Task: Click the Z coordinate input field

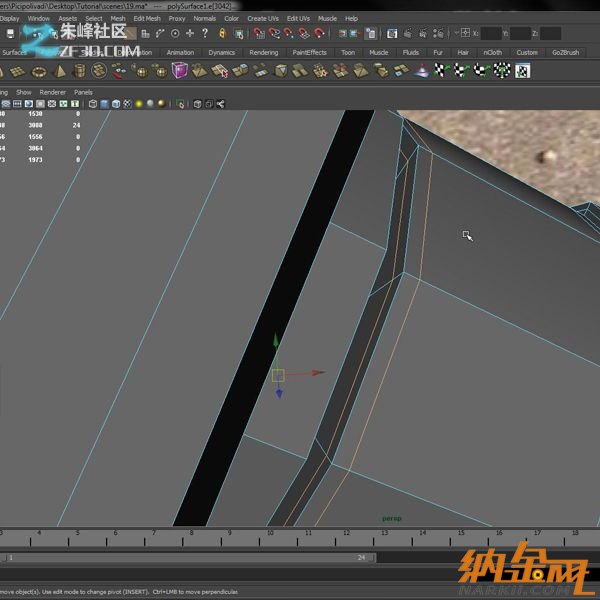Action: (550, 34)
